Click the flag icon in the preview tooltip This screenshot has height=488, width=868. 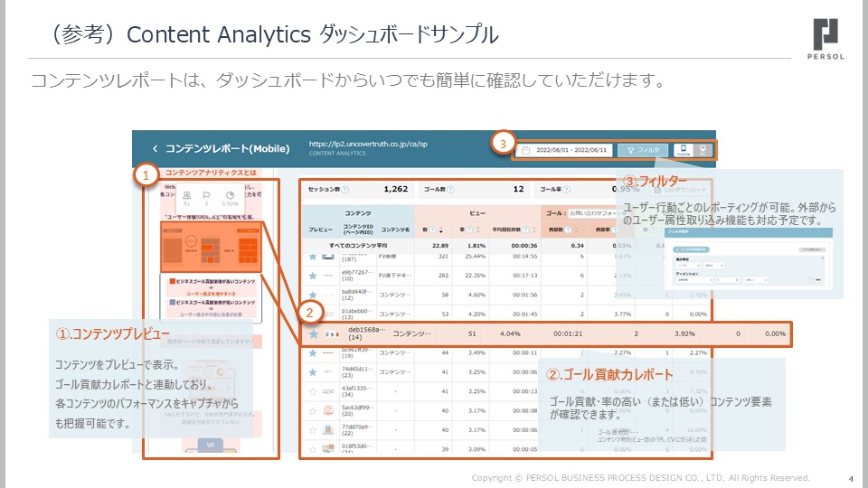206,195
